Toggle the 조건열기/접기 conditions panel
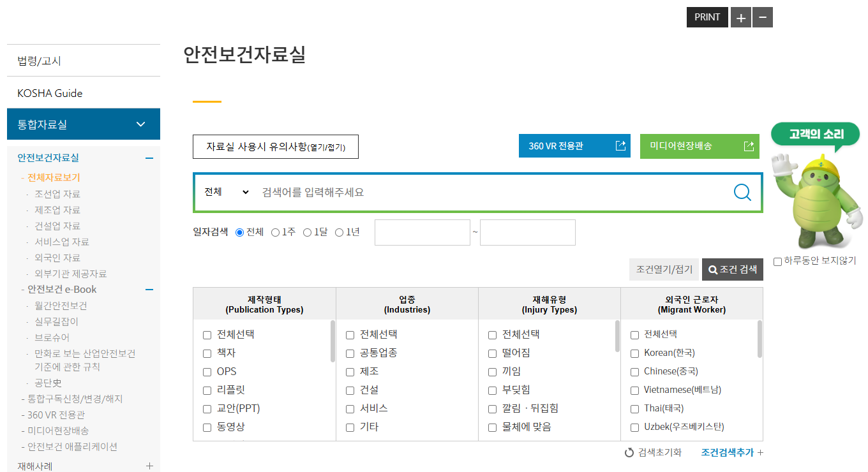 click(664, 270)
